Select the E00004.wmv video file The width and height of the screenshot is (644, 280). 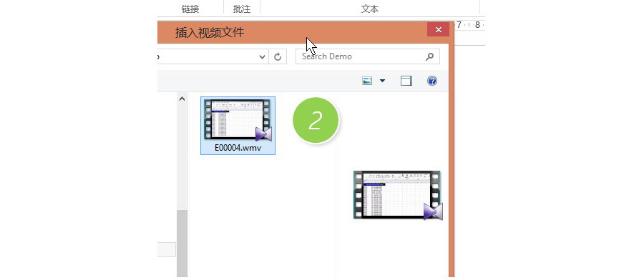click(238, 126)
